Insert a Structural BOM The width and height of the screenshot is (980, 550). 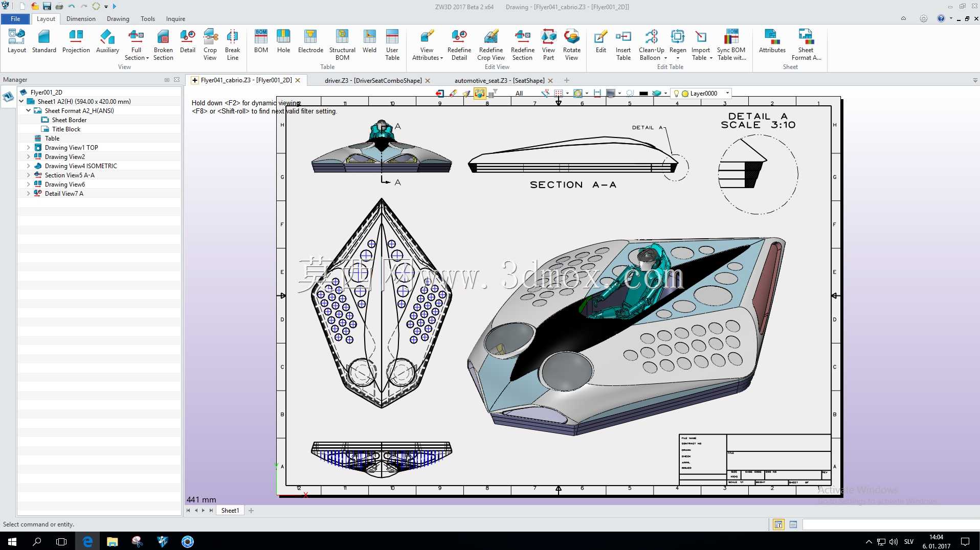(342, 45)
